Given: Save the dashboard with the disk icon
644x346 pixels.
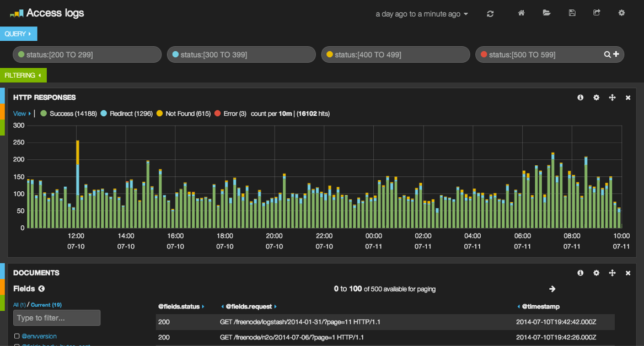Looking at the screenshot, I should (x=572, y=13).
